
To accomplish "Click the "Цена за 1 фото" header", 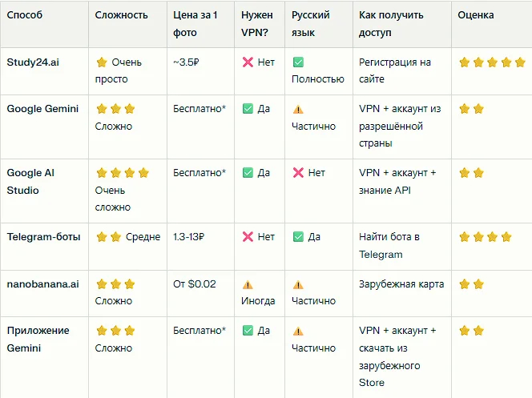I will (193, 23).
